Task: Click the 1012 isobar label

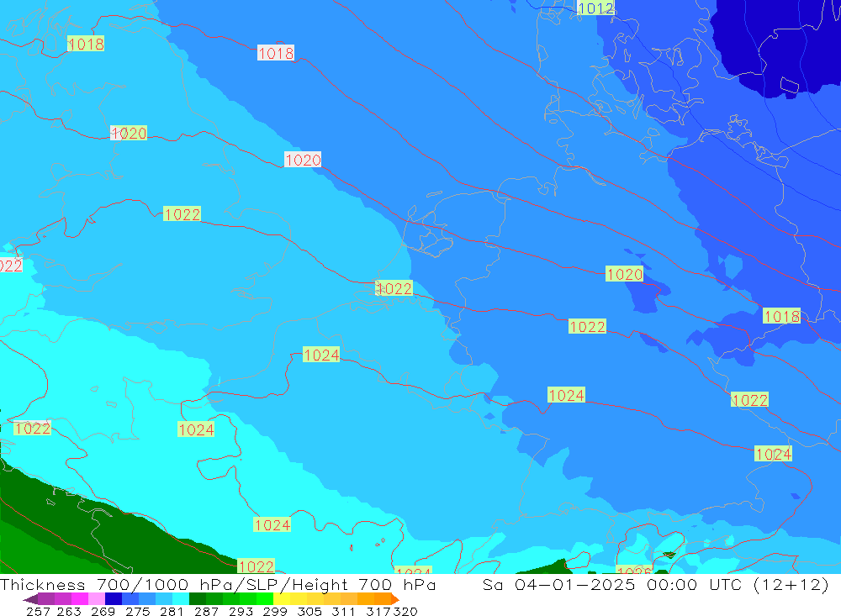Action: click(x=595, y=8)
